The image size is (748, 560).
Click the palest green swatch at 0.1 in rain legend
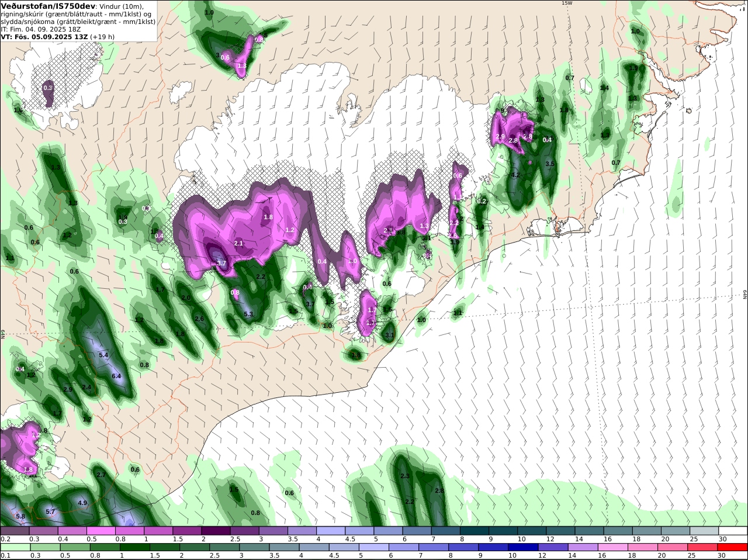click(x=15, y=547)
